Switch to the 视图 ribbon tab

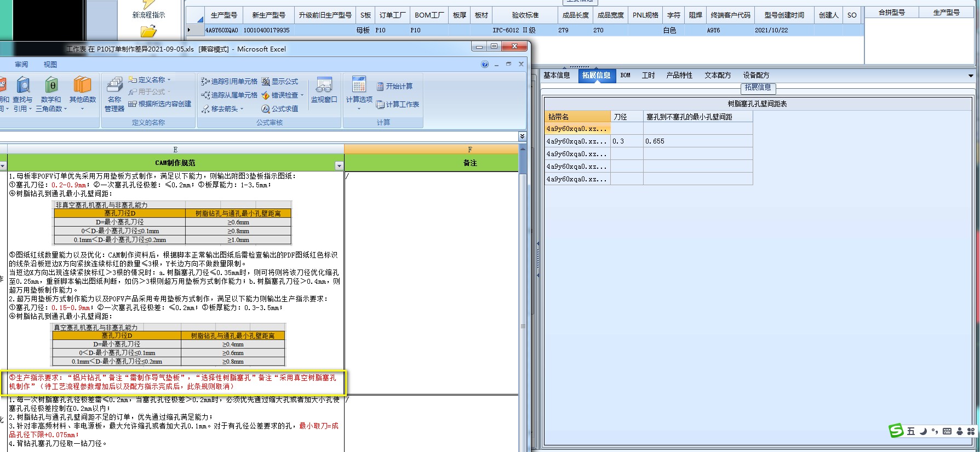click(50, 65)
